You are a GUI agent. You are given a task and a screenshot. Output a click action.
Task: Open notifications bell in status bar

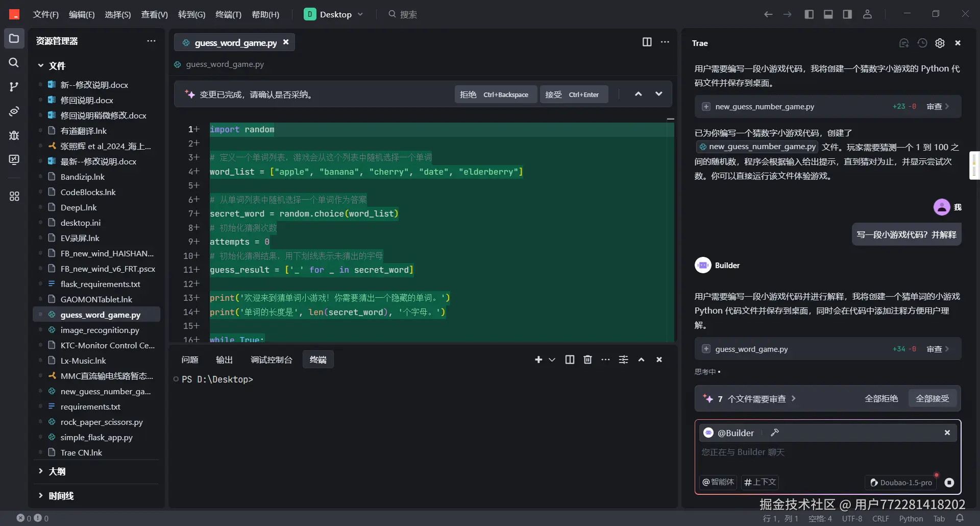point(960,518)
